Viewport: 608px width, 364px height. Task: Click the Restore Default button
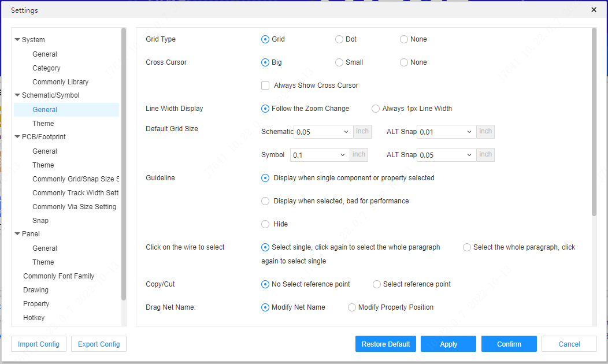(385, 344)
